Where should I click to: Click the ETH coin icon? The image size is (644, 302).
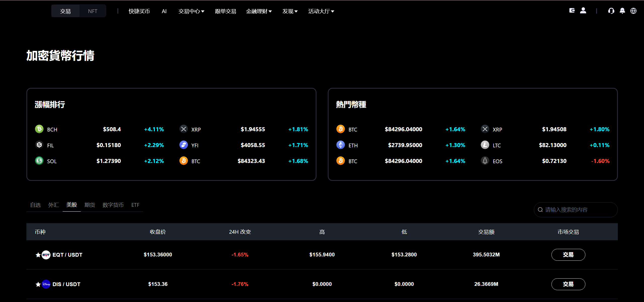[x=341, y=145]
